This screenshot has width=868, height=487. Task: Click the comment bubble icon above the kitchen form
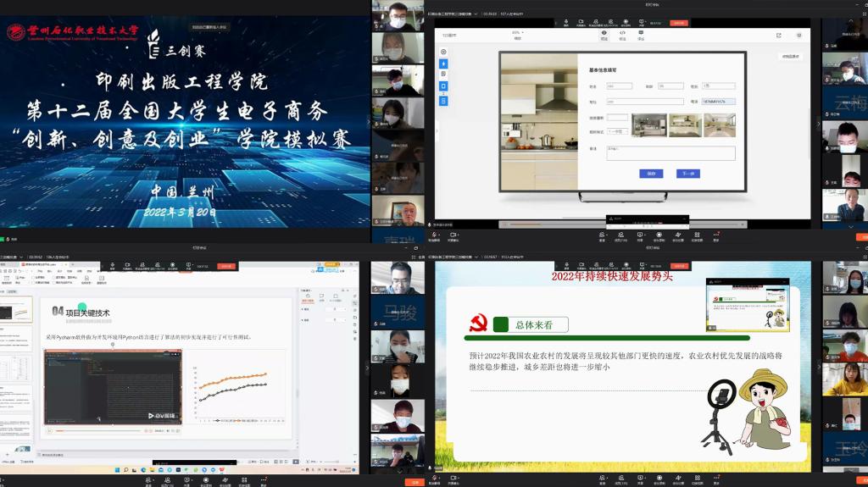pos(641,35)
